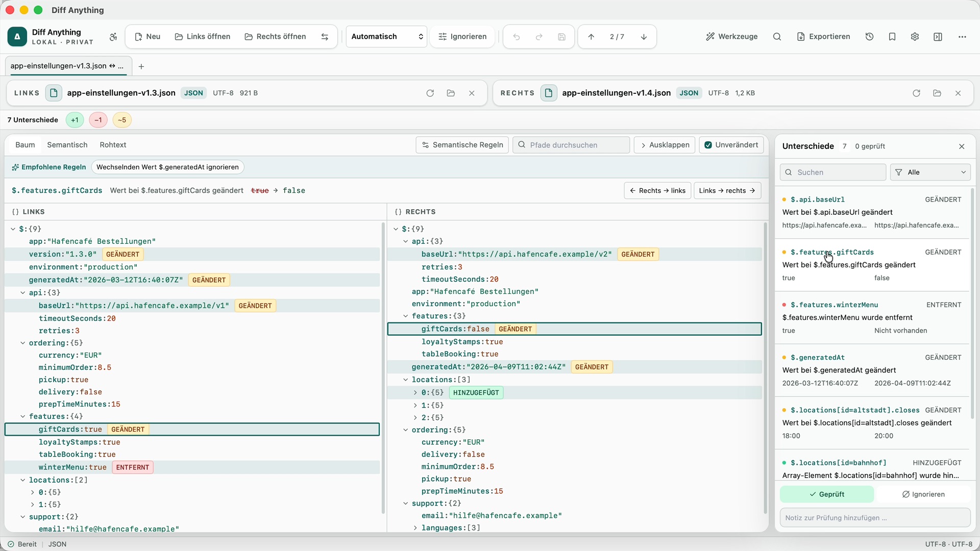Image resolution: width=980 pixels, height=551 pixels.
Task: Click the Notiz zur Prüfung hinzufügen field
Action: pyautogui.click(x=875, y=518)
